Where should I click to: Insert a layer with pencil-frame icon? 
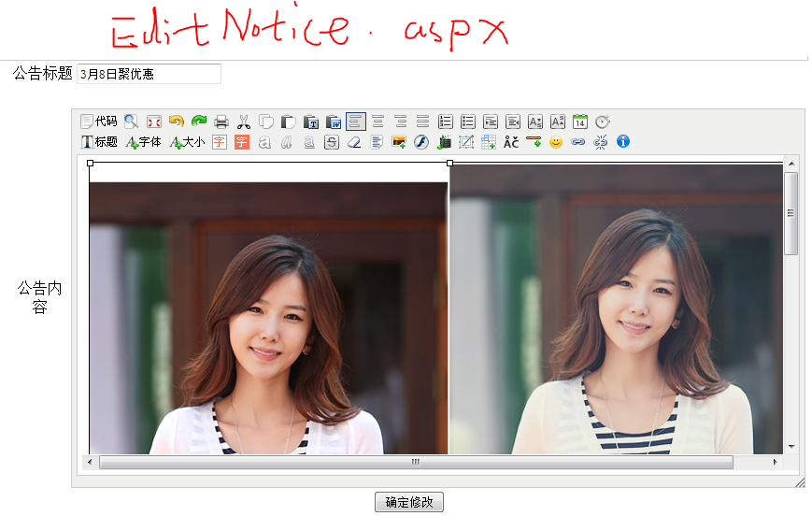coord(466,142)
